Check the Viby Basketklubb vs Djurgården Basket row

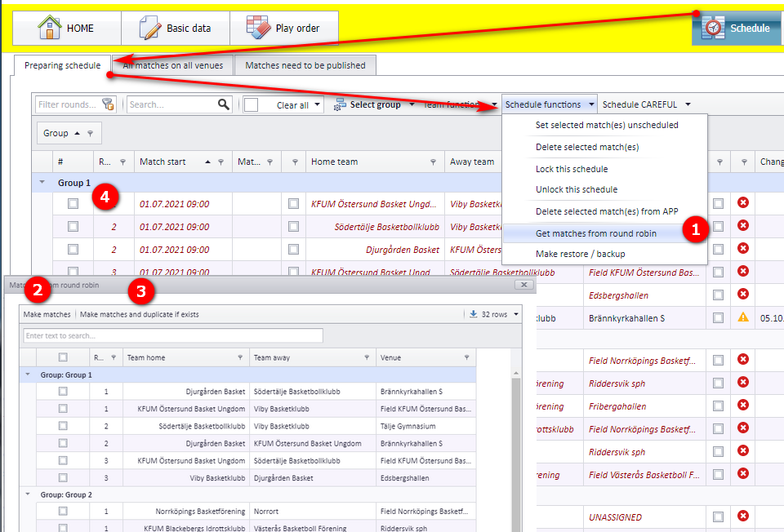63,477
